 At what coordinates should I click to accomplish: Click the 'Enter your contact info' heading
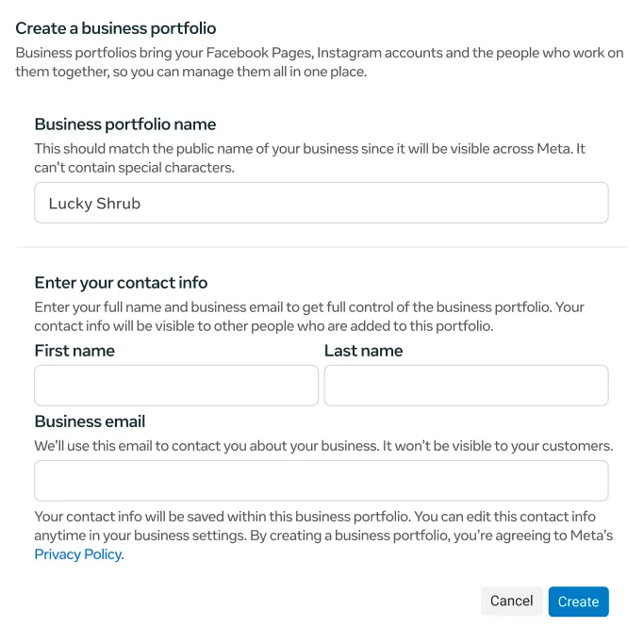[x=121, y=283]
